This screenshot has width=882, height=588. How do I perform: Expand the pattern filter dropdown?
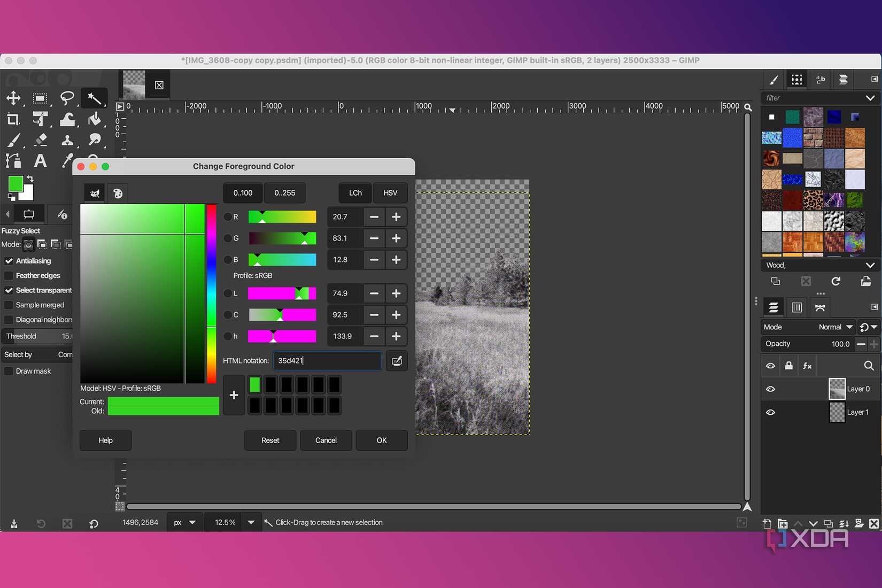tap(871, 98)
